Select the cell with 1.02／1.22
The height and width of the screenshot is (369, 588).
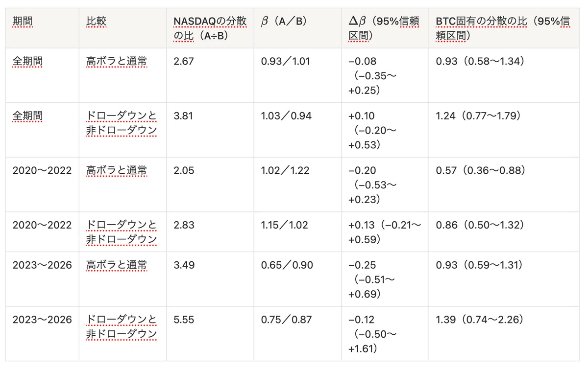point(297,184)
